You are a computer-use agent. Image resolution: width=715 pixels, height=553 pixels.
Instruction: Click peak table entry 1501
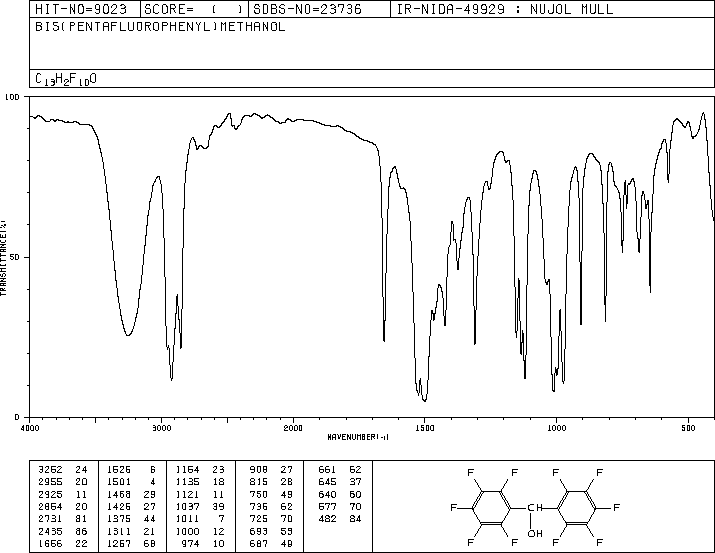(x=119, y=482)
